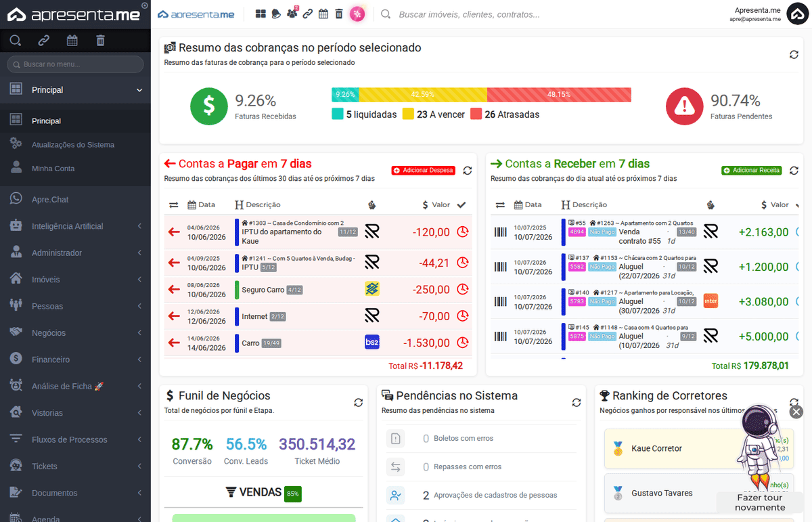812x522 pixels.
Task: Click the red 48.15% Atrasadas segment
Action: tap(559, 95)
